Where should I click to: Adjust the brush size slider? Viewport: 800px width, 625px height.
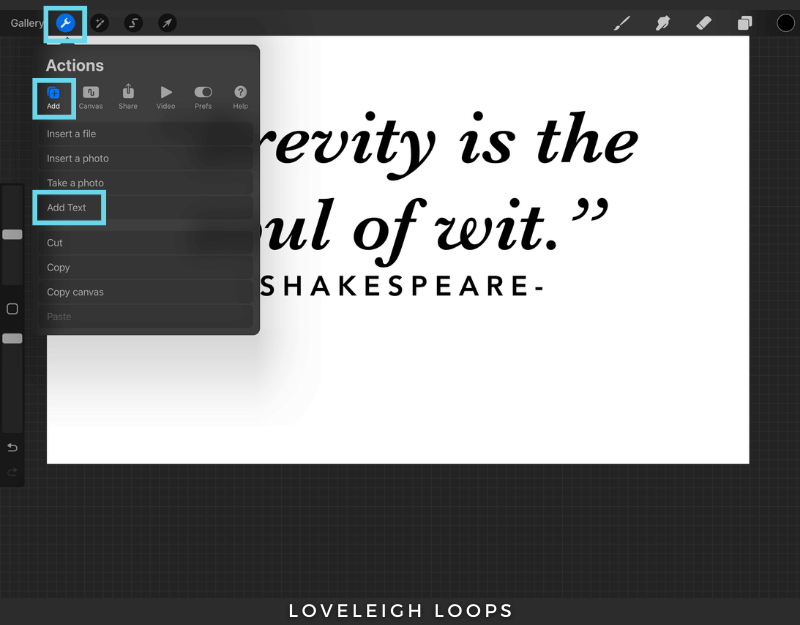pyautogui.click(x=12, y=234)
